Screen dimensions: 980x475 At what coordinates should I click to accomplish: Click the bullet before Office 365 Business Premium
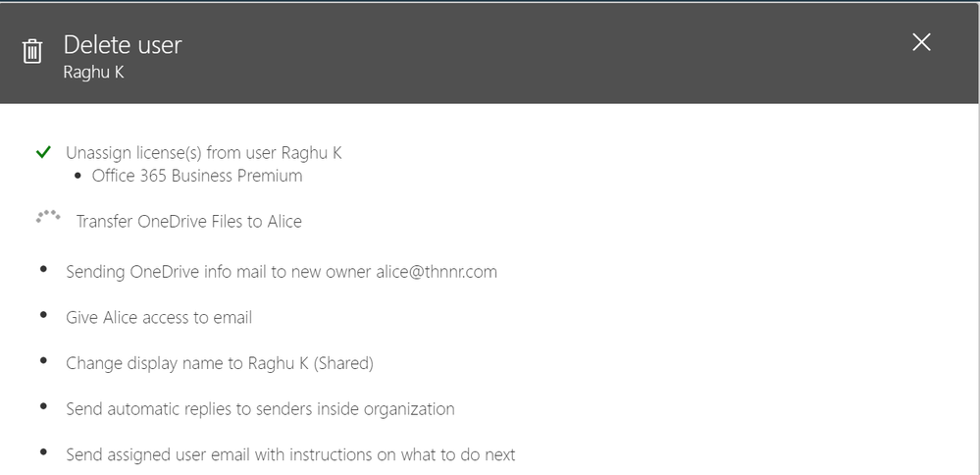77,177
